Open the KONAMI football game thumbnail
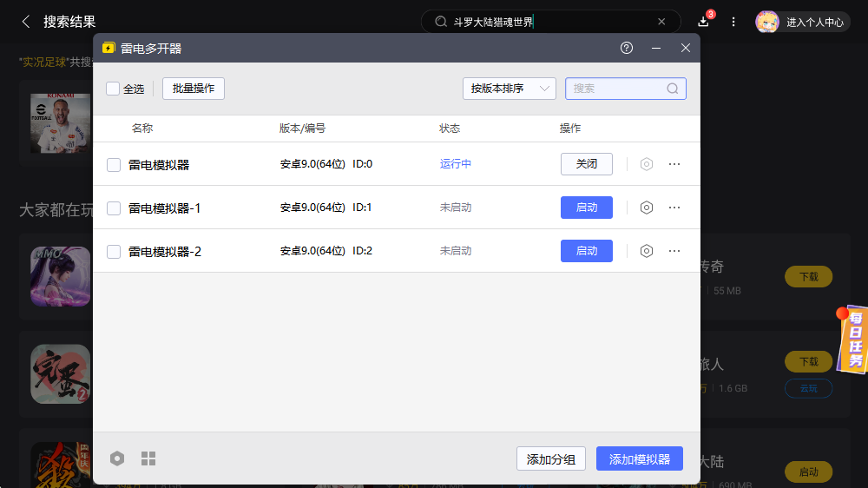Screen dimensions: 868x488 point(60,123)
